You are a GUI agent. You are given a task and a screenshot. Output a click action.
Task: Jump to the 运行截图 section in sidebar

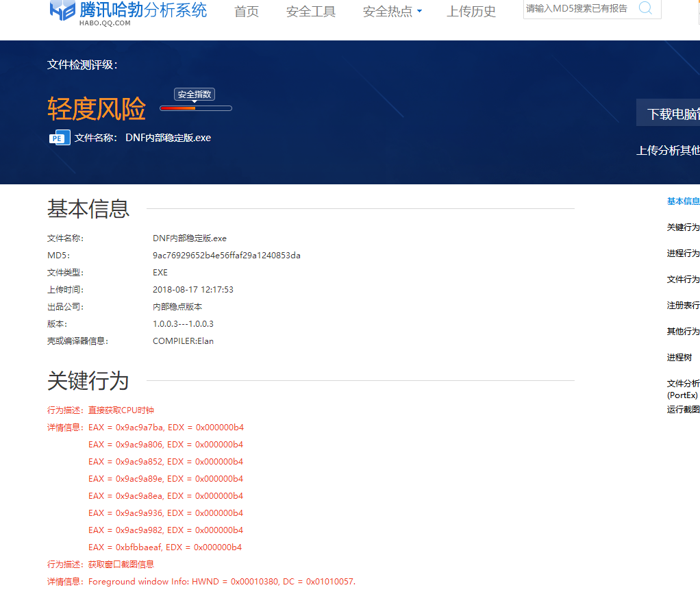point(683,410)
